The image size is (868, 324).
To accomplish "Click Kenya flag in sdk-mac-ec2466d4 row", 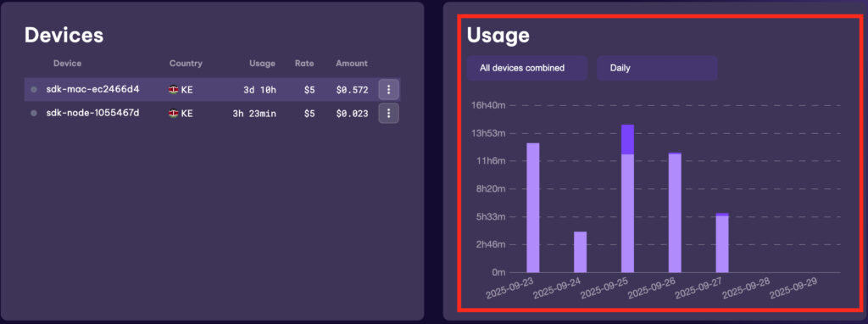I will tap(174, 89).
